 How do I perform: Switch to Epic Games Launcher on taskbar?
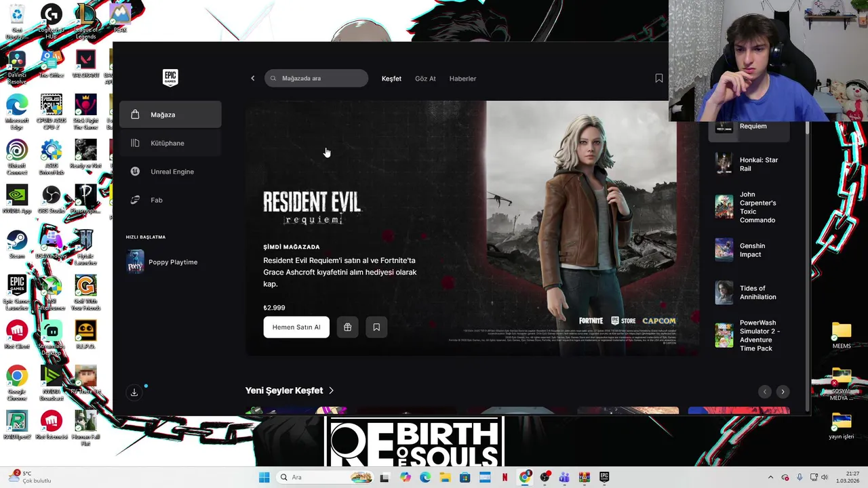[604, 477]
